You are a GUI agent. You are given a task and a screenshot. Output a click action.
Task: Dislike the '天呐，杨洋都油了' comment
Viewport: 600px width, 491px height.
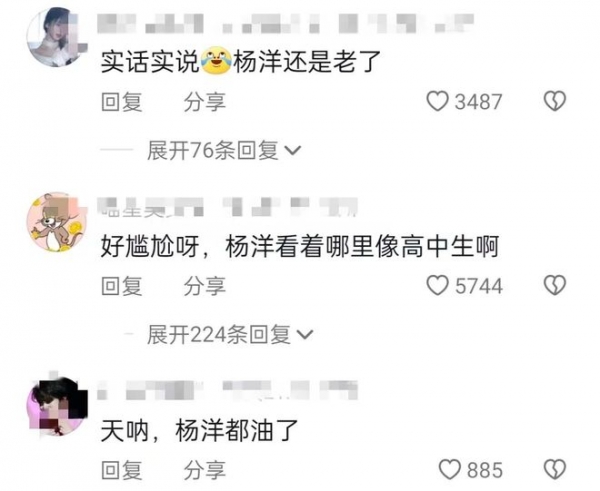tap(555, 470)
